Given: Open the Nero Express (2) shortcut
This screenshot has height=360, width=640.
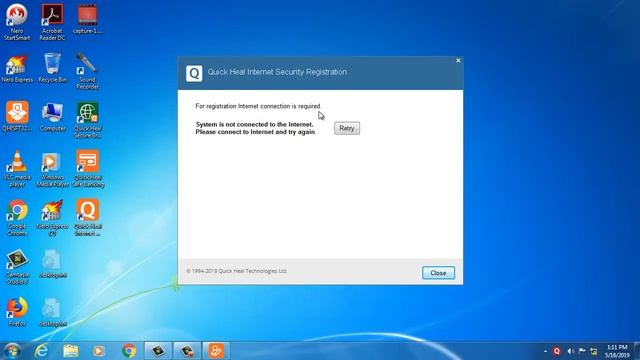Looking at the screenshot, I should pyautogui.click(x=52, y=218).
